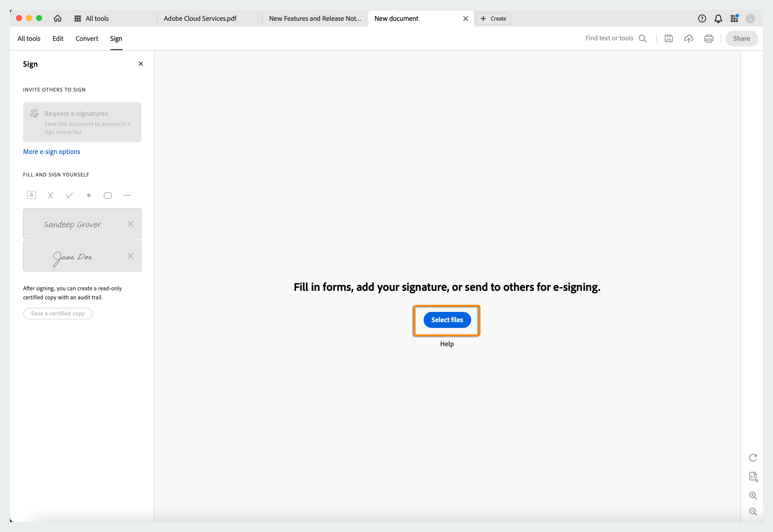Upload to cloud via cloud arrow icon
773x532 pixels.
[x=689, y=39]
